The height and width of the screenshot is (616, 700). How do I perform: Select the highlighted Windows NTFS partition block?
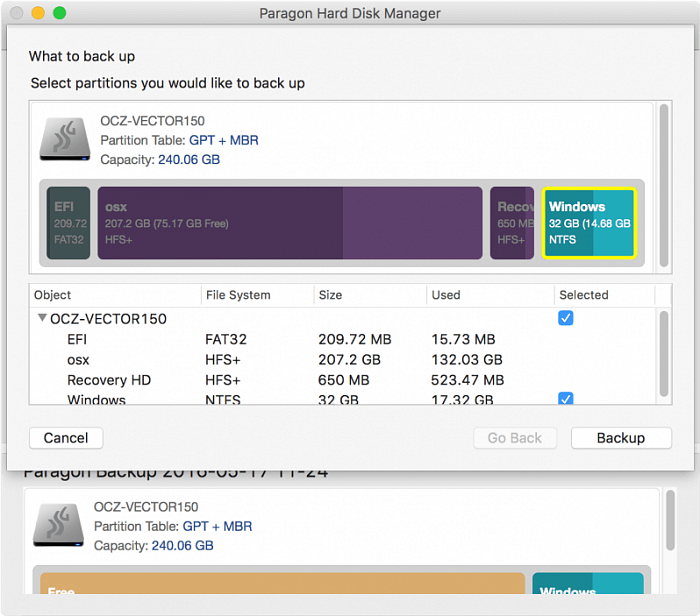[589, 223]
